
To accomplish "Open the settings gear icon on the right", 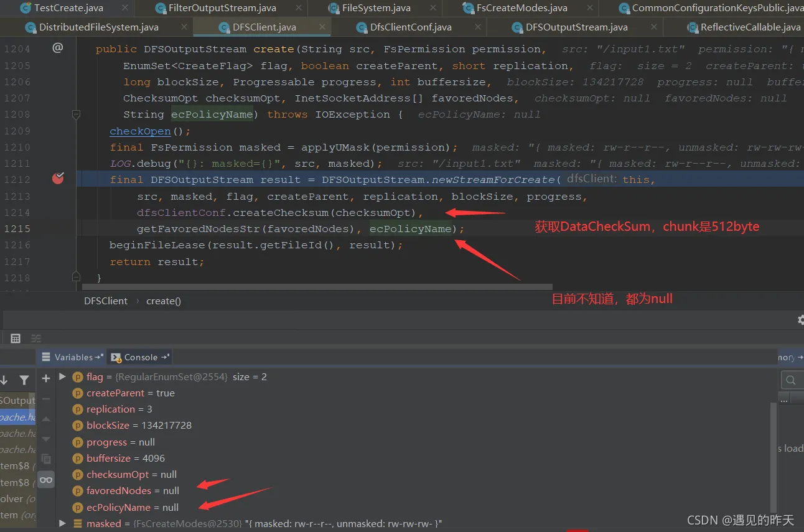I will pyautogui.click(x=802, y=320).
